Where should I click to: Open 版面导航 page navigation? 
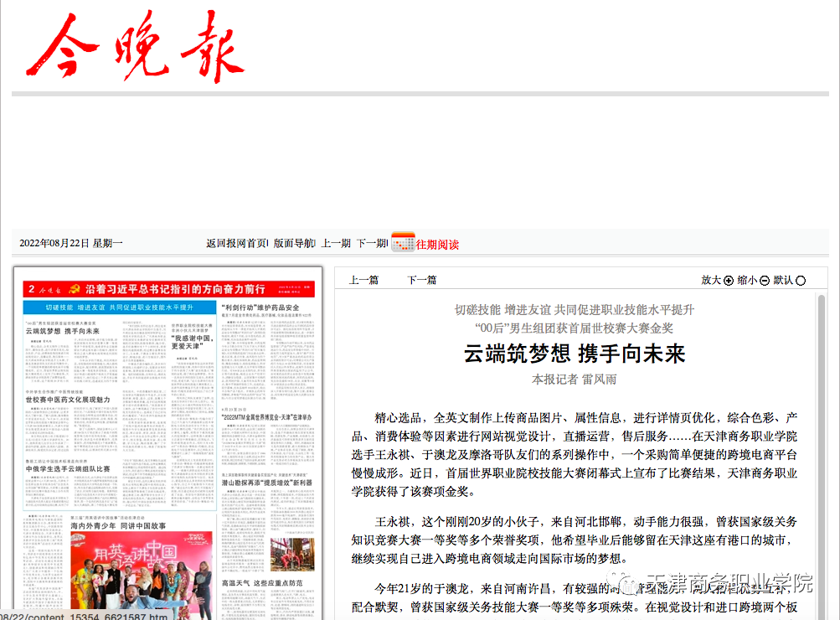(294, 244)
